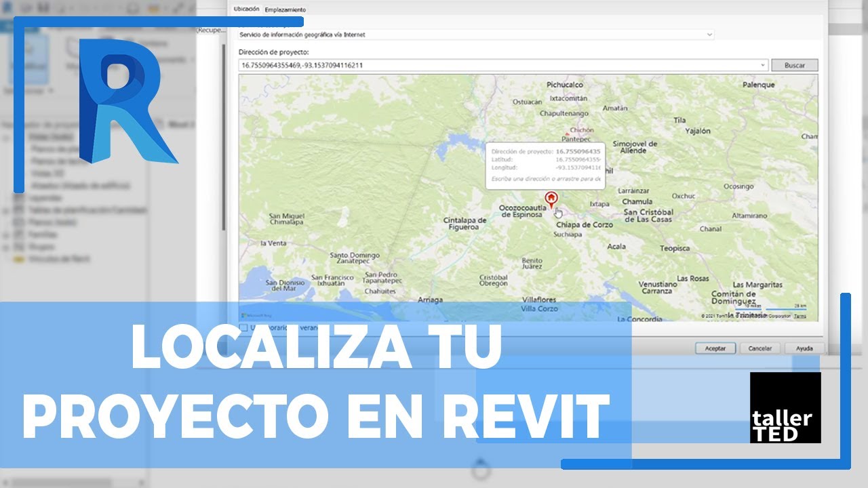This screenshot has width=868, height=488.
Task: Click the Buscar button
Action: [795, 66]
